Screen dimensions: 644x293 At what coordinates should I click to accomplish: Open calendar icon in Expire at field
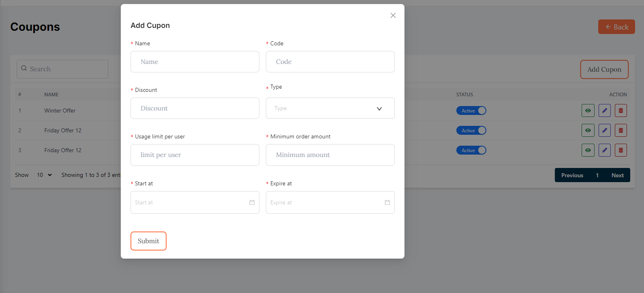[x=387, y=202]
